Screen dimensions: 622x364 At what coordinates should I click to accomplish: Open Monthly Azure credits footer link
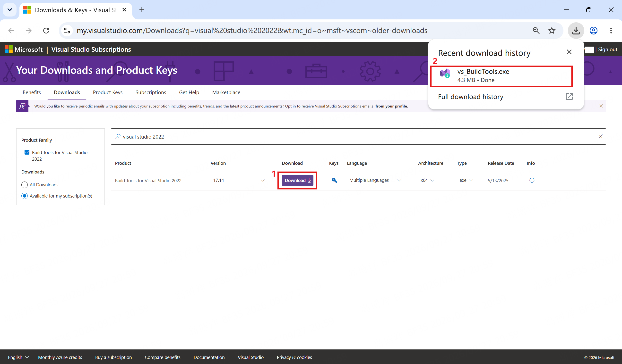[60, 357]
